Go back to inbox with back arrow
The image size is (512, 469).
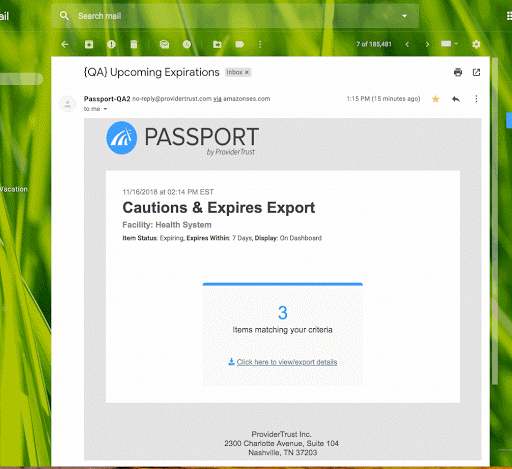[65, 44]
